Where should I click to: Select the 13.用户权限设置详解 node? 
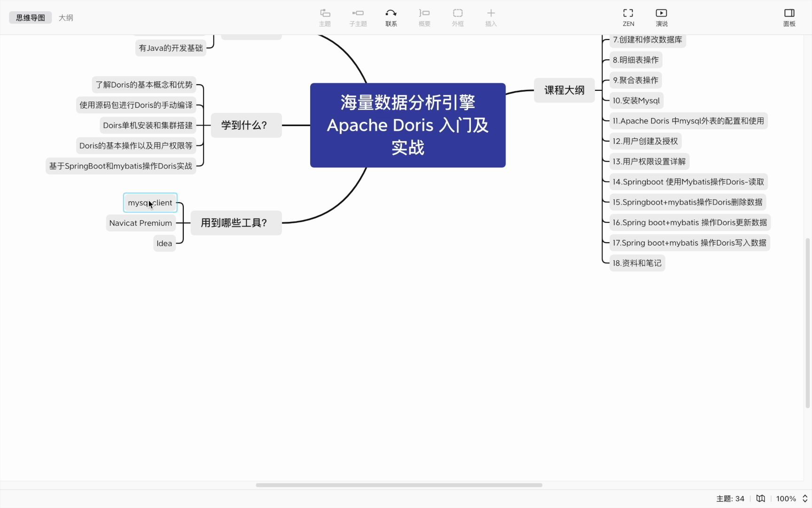tap(649, 161)
